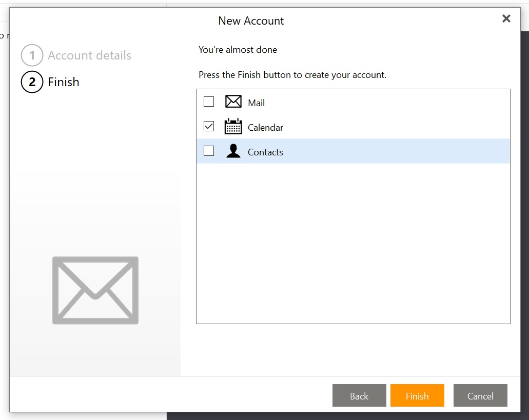Screen dimensions: 529x420
Task: Close the New Account dialog
Action: (x=506, y=19)
